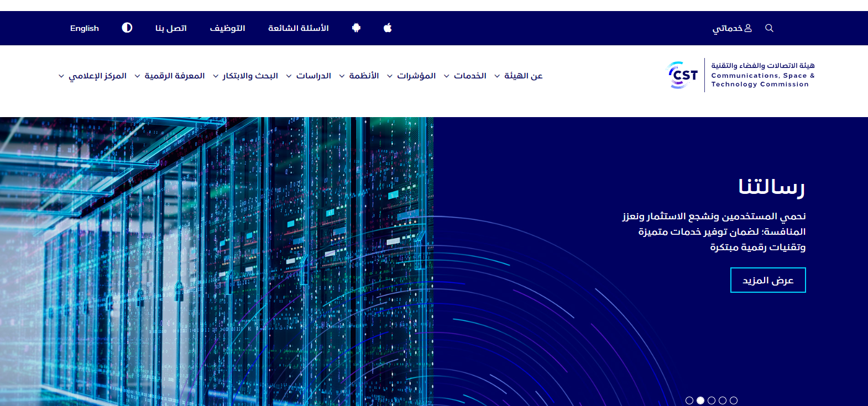Image resolution: width=868 pixels, height=406 pixels.
Task: Click the عرض المزيد button
Action: [x=768, y=280]
